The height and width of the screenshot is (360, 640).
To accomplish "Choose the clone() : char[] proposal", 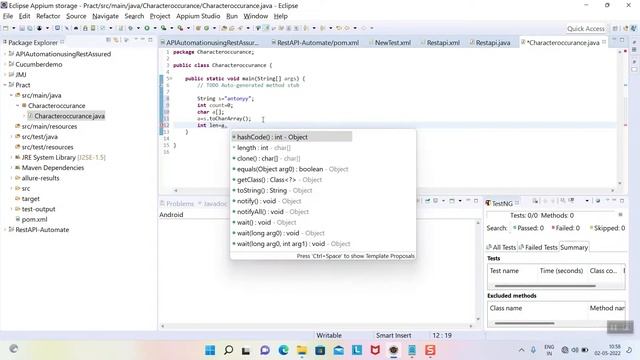I will [x=323, y=158].
